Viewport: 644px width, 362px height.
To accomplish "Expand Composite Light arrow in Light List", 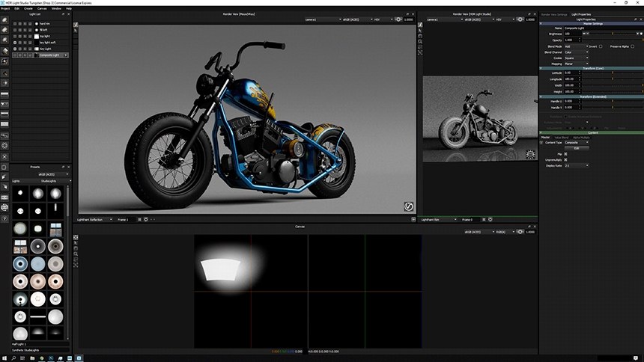I will click(x=66, y=55).
